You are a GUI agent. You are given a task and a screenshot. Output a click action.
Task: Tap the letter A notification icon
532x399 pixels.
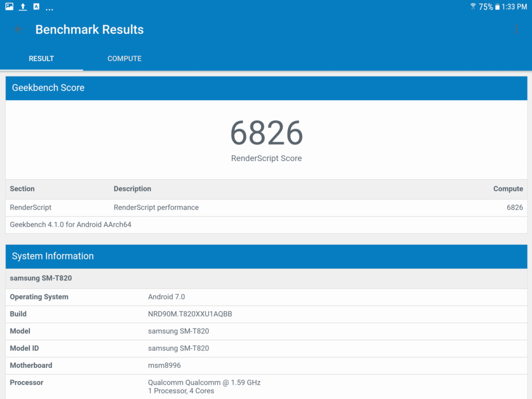(36, 7)
